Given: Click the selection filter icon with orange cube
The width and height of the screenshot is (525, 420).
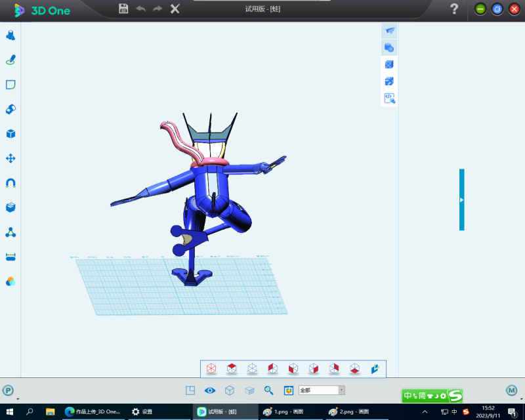Looking at the screenshot, I should tap(289, 390).
